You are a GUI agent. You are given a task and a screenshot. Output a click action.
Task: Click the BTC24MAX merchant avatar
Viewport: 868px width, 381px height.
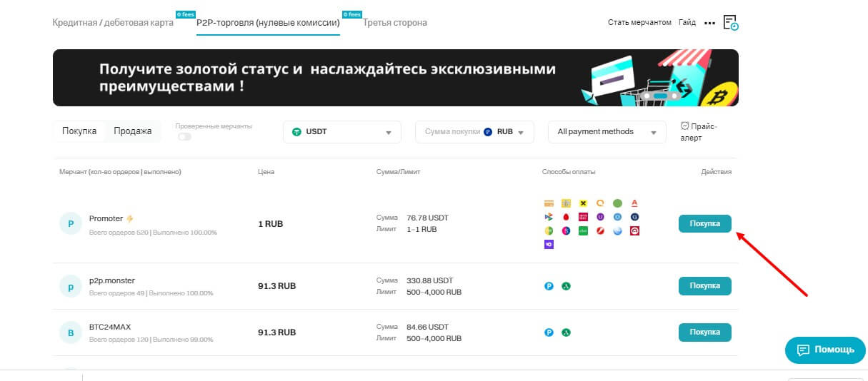(x=71, y=332)
